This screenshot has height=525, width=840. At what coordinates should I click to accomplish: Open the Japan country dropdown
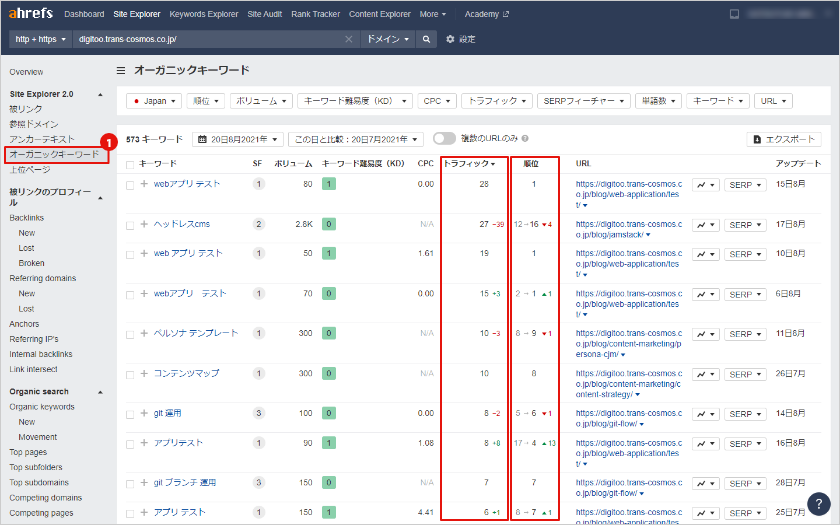[x=154, y=101]
